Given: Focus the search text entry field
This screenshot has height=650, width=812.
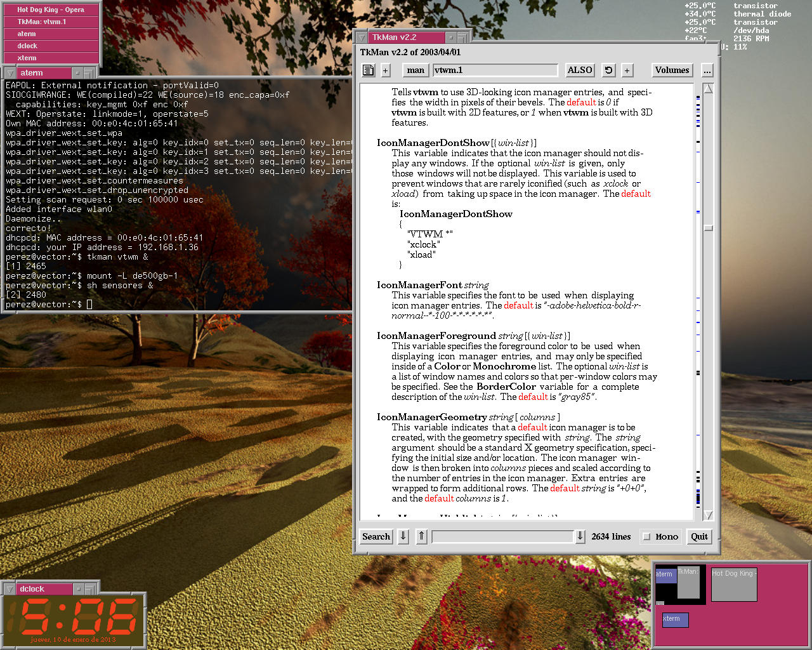Looking at the screenshot, I should coord(502,536).
